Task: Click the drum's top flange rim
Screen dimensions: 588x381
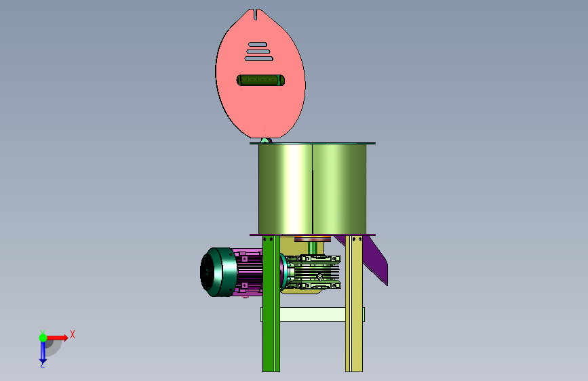Action: tap(313, 143)
